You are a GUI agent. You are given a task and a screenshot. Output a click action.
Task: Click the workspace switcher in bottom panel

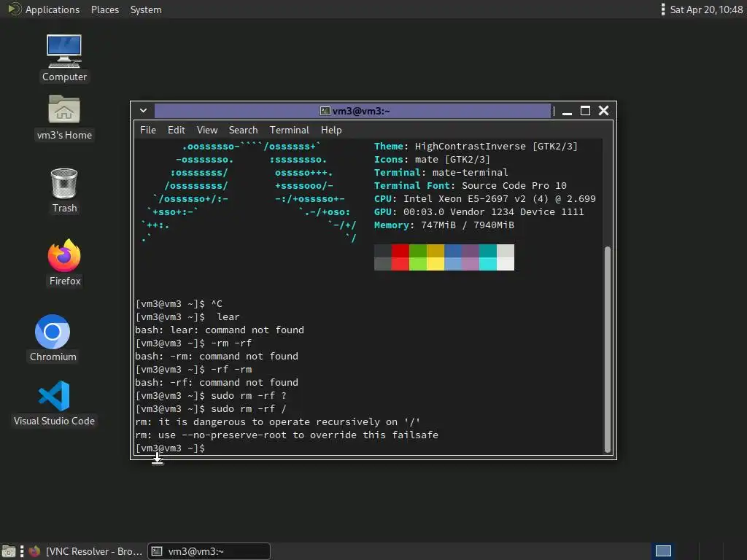click(x=663, y=551)
